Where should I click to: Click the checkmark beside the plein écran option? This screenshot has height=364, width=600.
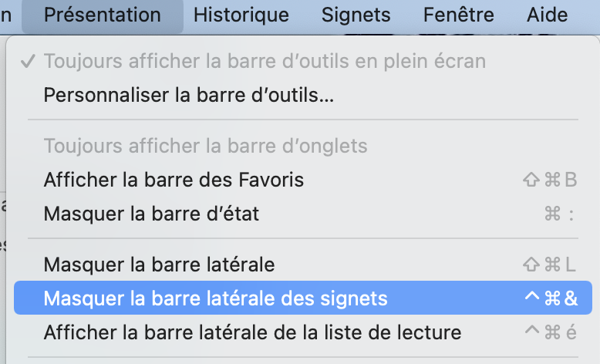click(x=29, y=62)
